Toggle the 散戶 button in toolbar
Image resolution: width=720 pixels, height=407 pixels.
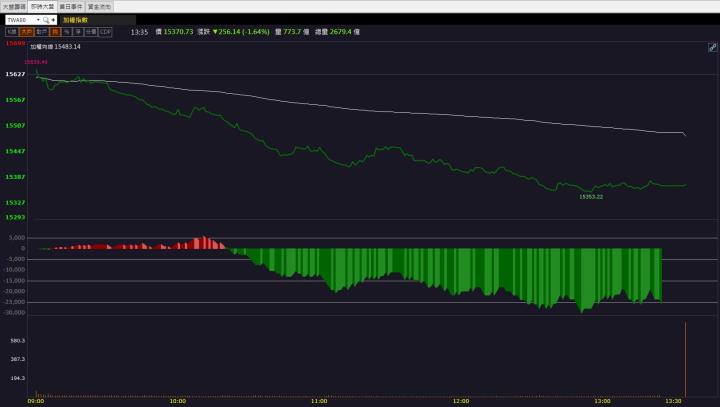click(x=41, y=32)
